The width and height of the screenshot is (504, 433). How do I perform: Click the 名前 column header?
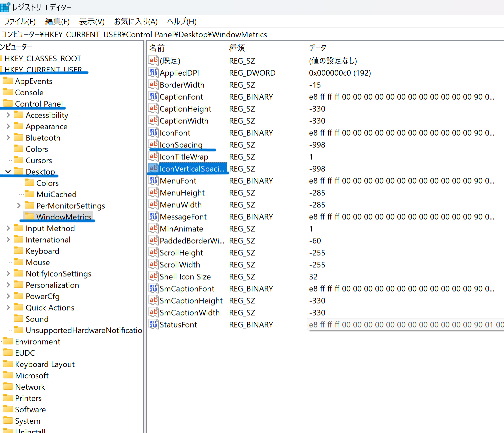pos(157,48)
